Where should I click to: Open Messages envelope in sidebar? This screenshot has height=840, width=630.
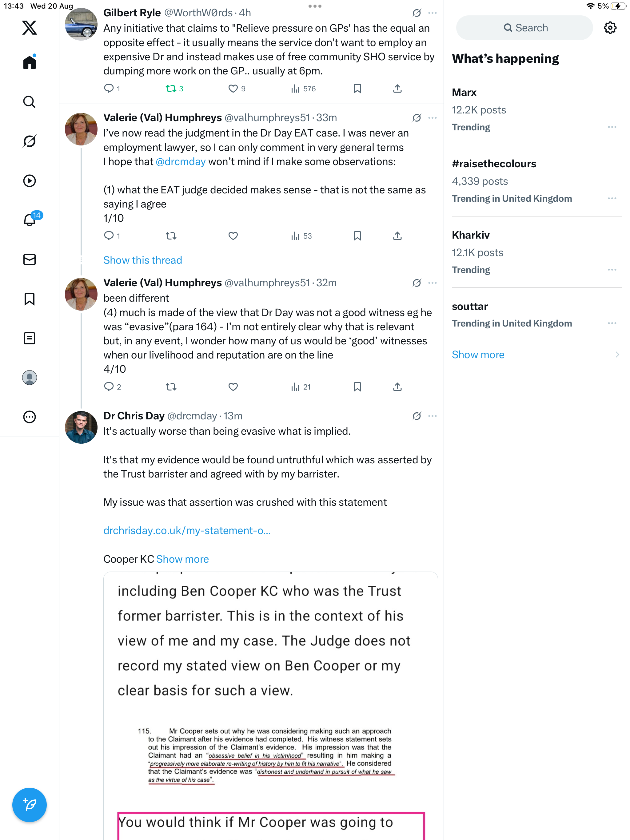[x=29, y=260]
